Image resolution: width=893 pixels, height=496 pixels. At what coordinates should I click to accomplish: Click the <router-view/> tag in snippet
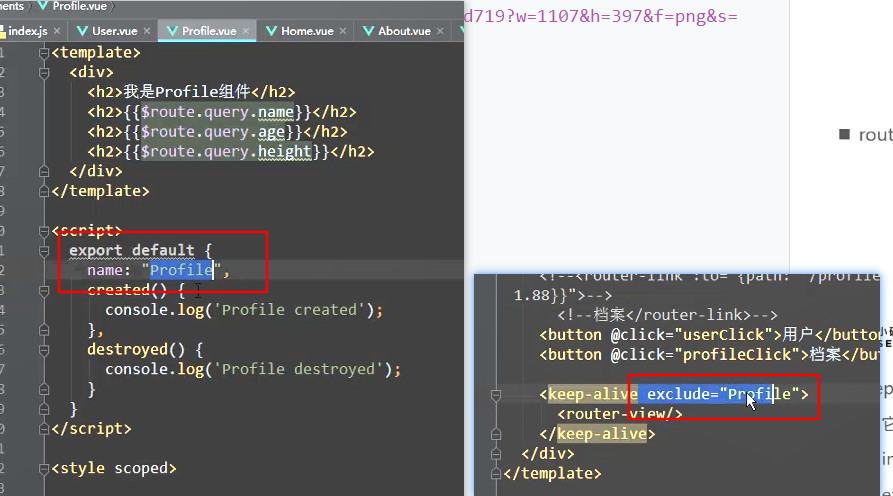(x=620, y=413)
